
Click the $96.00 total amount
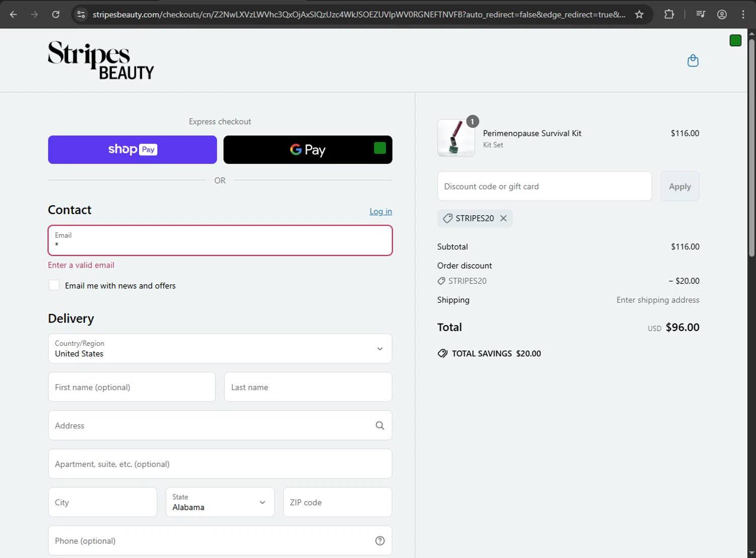click(x=682, y=327)
